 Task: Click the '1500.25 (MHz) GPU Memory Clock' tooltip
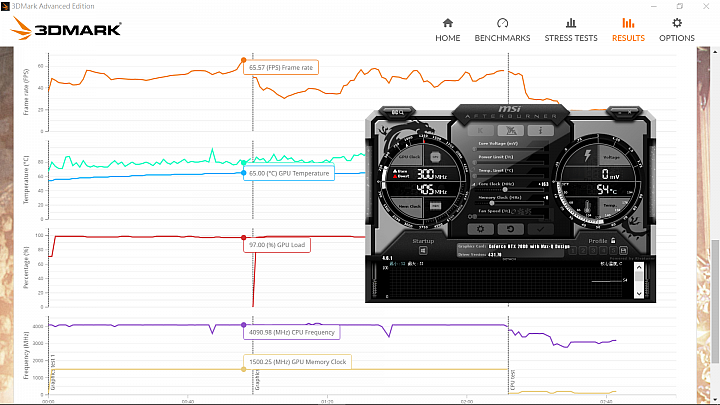tap(298, 362)
